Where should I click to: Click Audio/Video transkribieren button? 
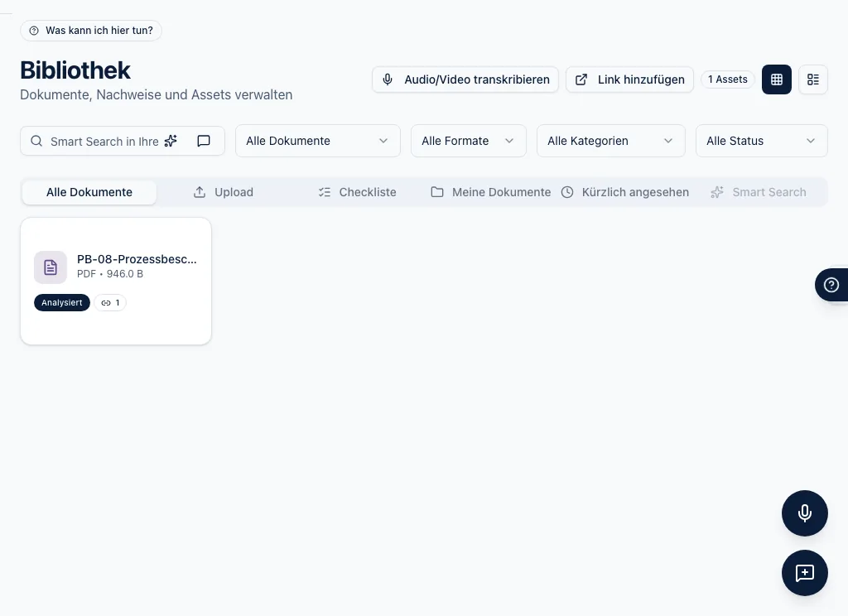[465, 79]
